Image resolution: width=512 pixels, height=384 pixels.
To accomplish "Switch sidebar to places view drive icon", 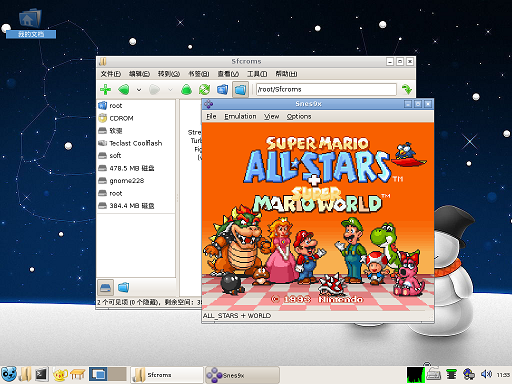I will click(x=105, y=287).
